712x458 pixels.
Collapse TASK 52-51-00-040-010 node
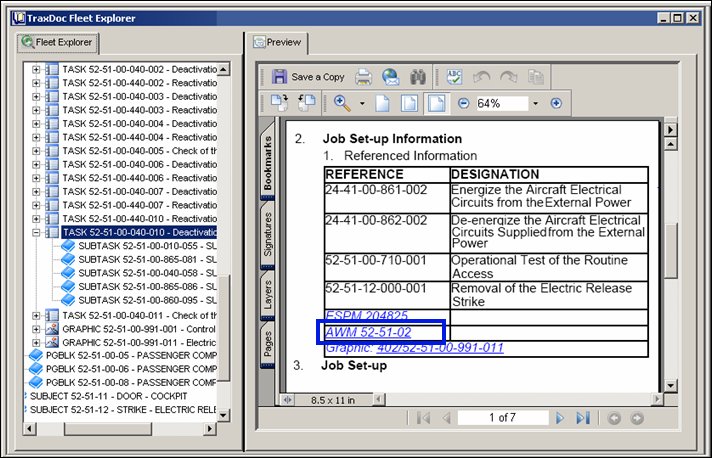coord(36,232)
